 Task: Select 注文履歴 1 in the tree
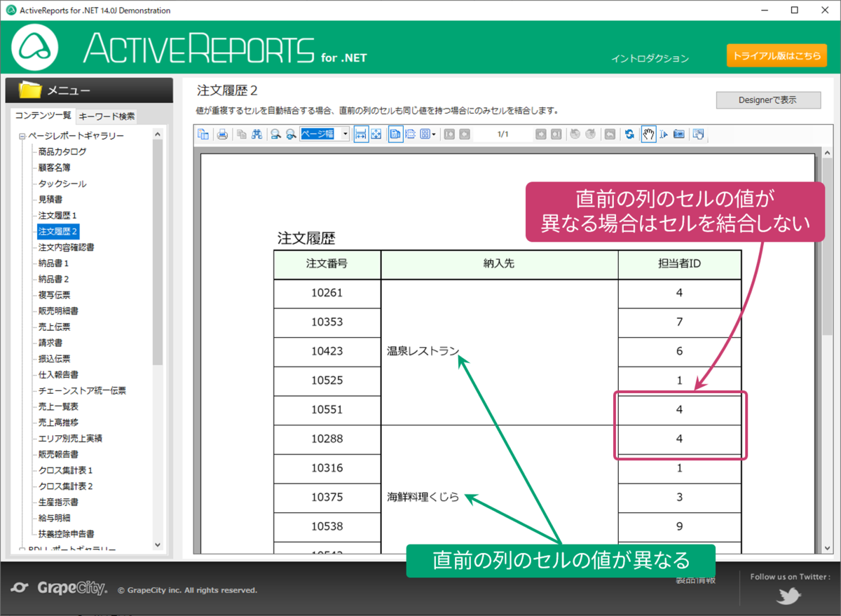click(x=57, y=215)
